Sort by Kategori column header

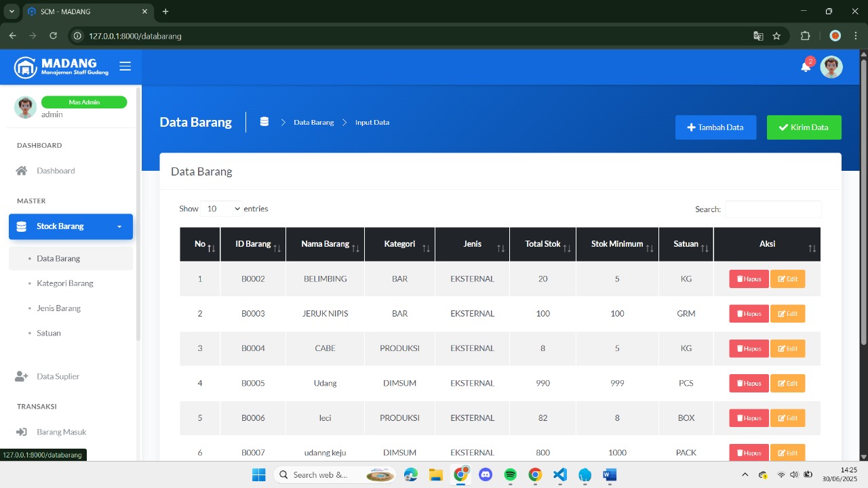click(399, 244)
